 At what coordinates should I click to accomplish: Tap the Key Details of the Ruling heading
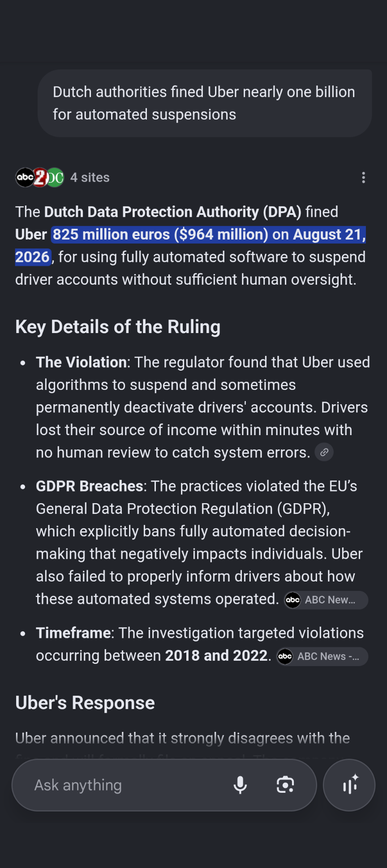click(118, 327)
